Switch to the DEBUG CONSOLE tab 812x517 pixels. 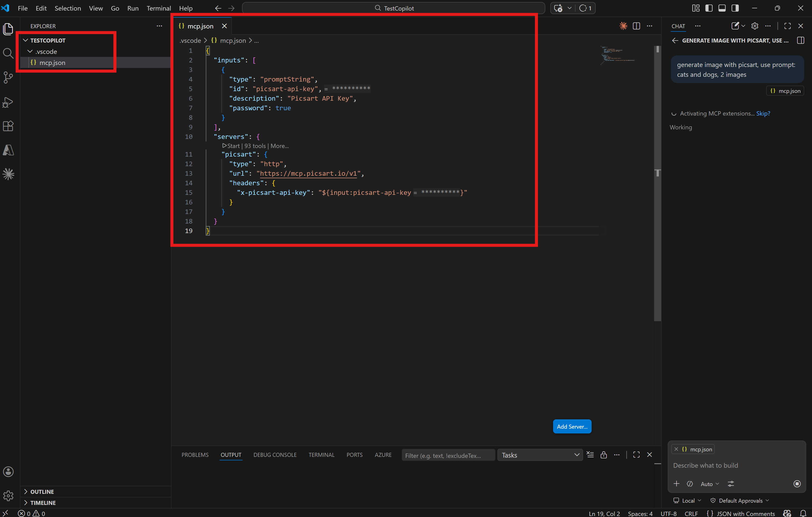pos(275,455)
